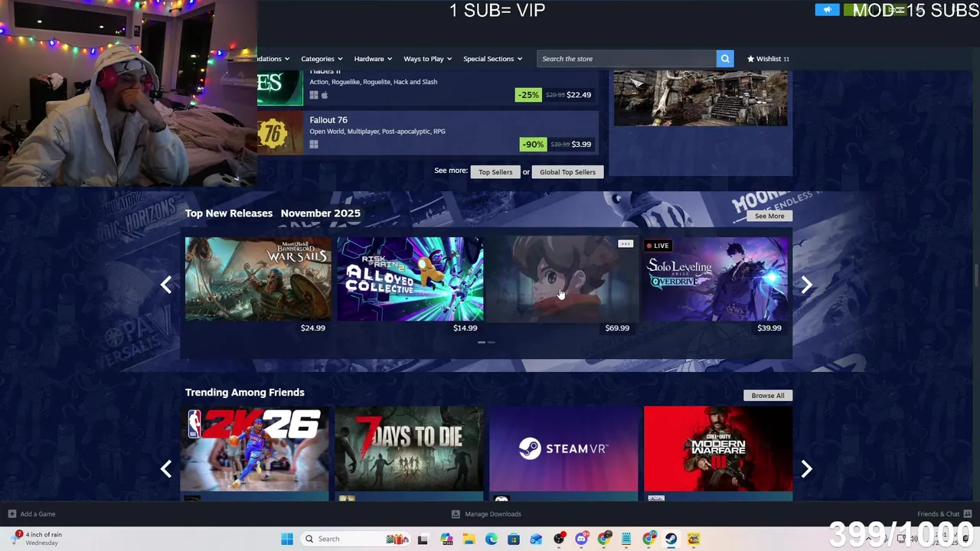This screenshot has width=980, height=551.
Task: Open Notepad from the taskbar
Action: coord(626,539)
